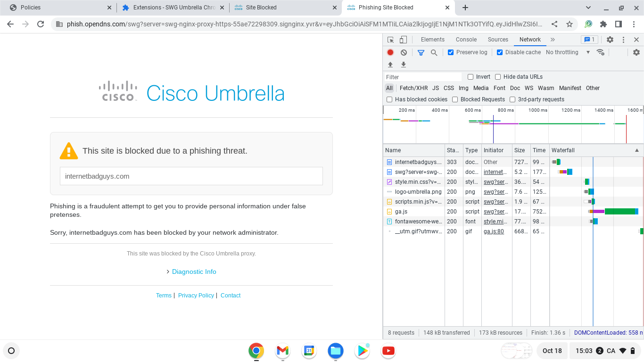Select the Fetch/XHR filter
This screenshot has width=644, height=362.
[414, 88]
